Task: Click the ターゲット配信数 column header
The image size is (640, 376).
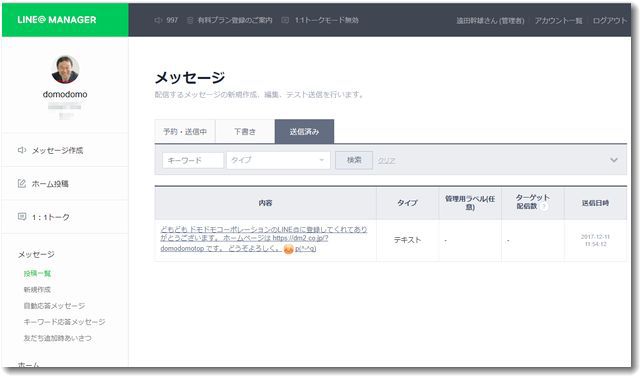Action: click(x=532, y=202)
